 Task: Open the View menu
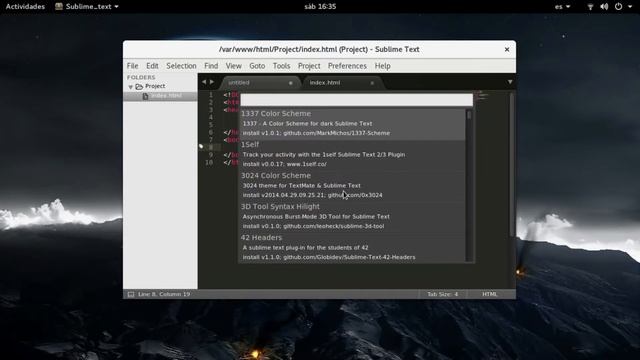point(233,66)
